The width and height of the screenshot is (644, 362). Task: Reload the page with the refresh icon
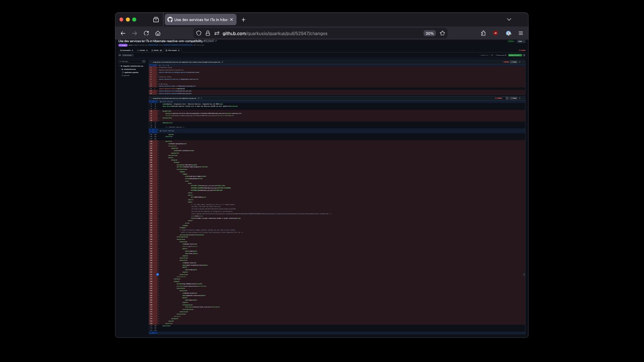pos(146,33)
